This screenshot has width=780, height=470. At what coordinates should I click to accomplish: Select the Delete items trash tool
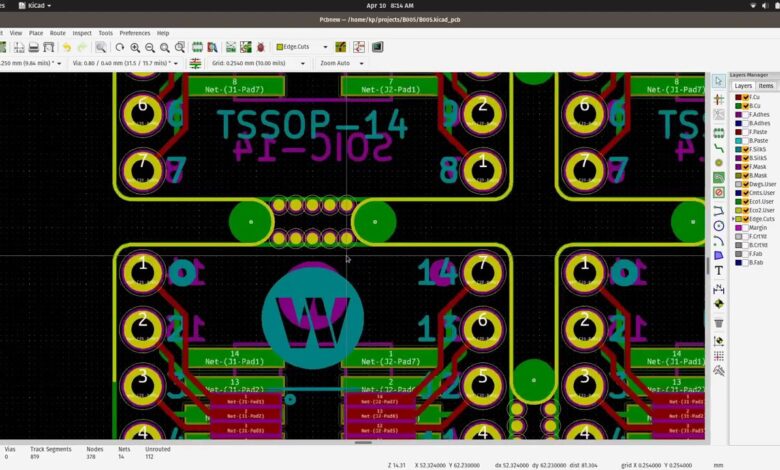(719, 323)
